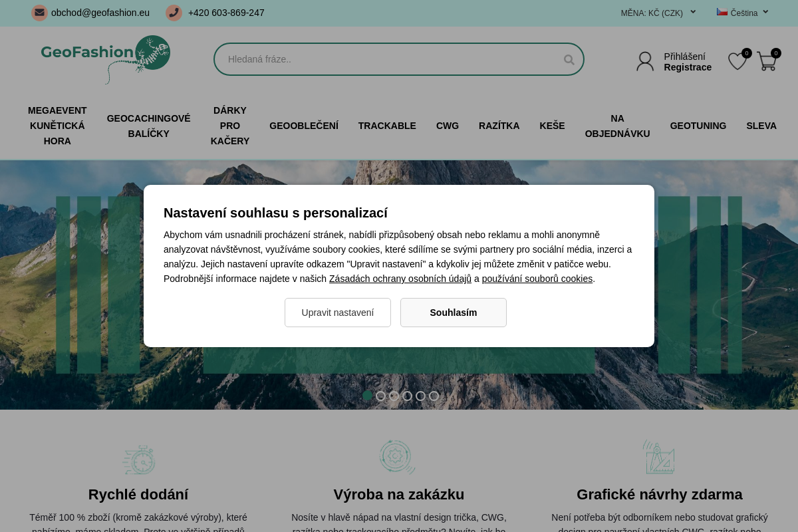Open the MĚNA: KČ (CZK) currency dropdown

(x=658, y=13)
